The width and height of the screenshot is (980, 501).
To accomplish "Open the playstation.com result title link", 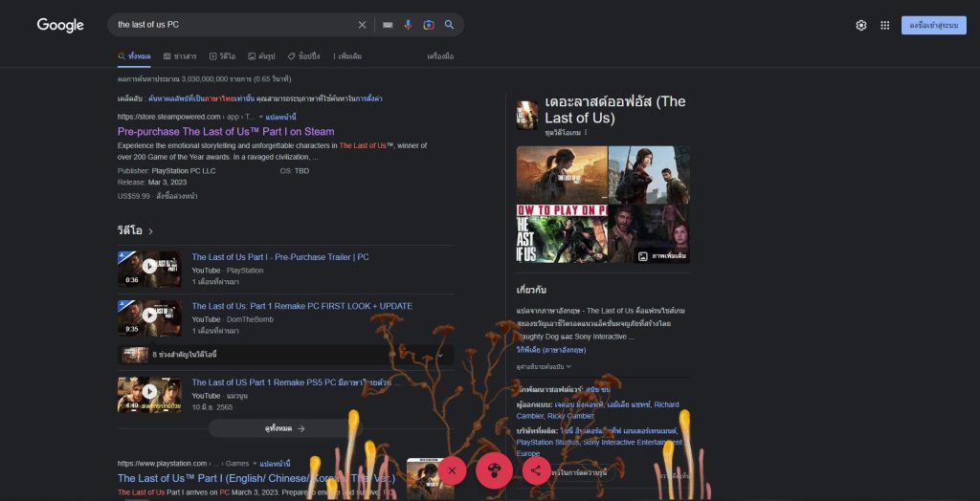I will click(x=256, y=478).
